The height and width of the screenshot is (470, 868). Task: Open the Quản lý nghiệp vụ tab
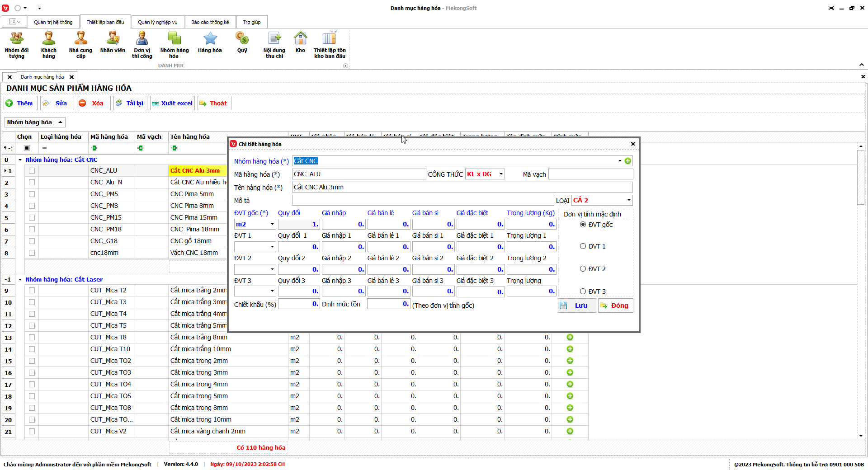coord(157,22)
